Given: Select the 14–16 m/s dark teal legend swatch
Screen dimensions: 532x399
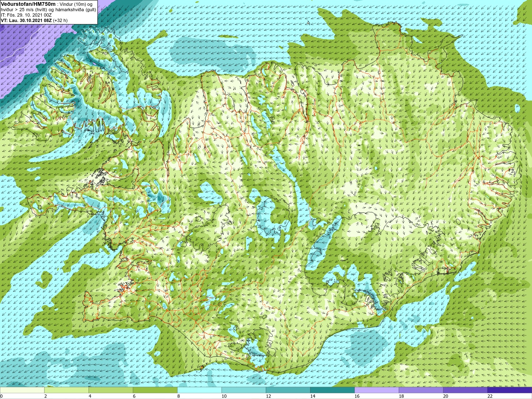Looking at the screenshot, I should click(x=332, y=390).
